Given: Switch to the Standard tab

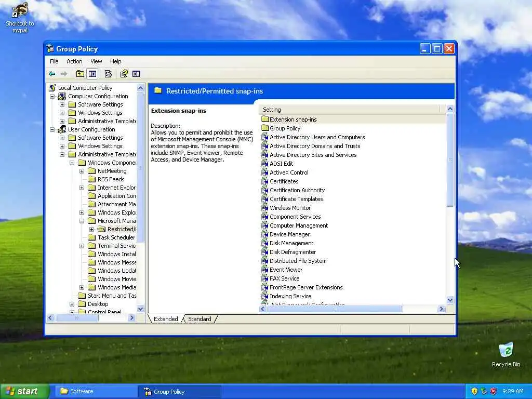Looking at the screenshot, I should coord(199,319).
